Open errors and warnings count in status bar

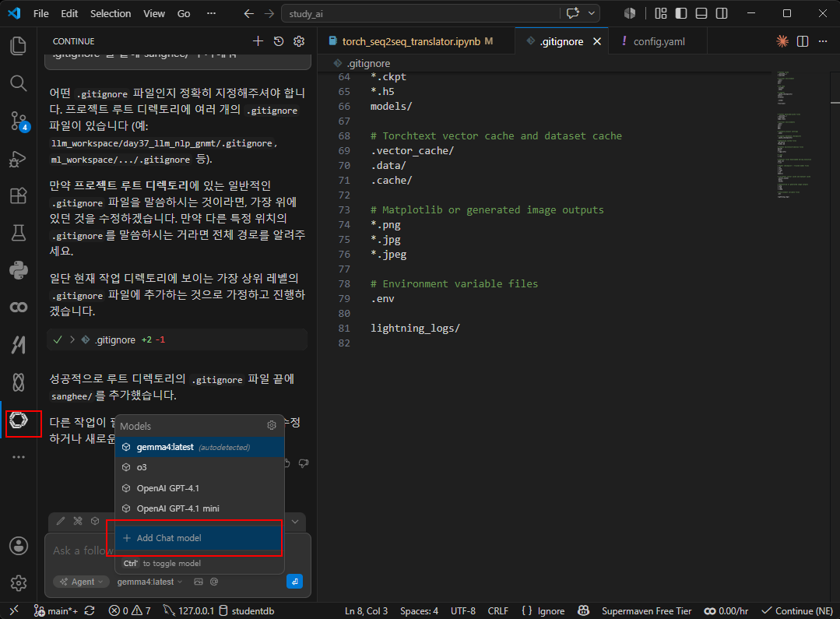tap(130, 611)
